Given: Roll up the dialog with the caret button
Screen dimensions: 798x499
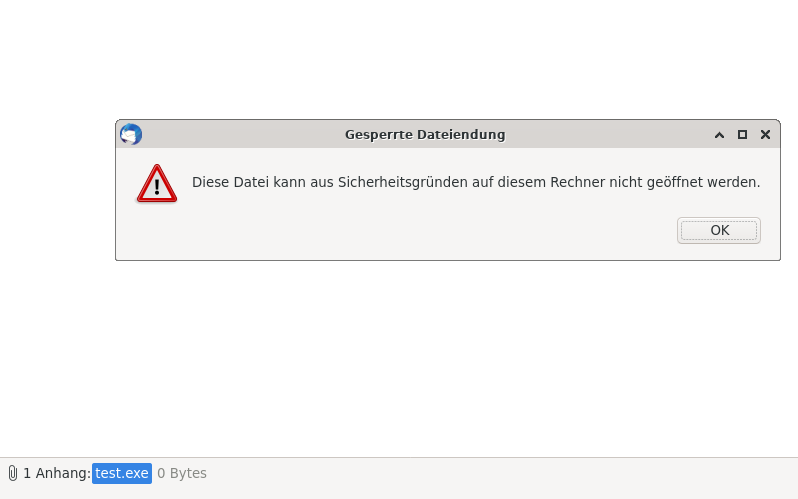Looking at the screenshot, I should [x=719, y=134].
